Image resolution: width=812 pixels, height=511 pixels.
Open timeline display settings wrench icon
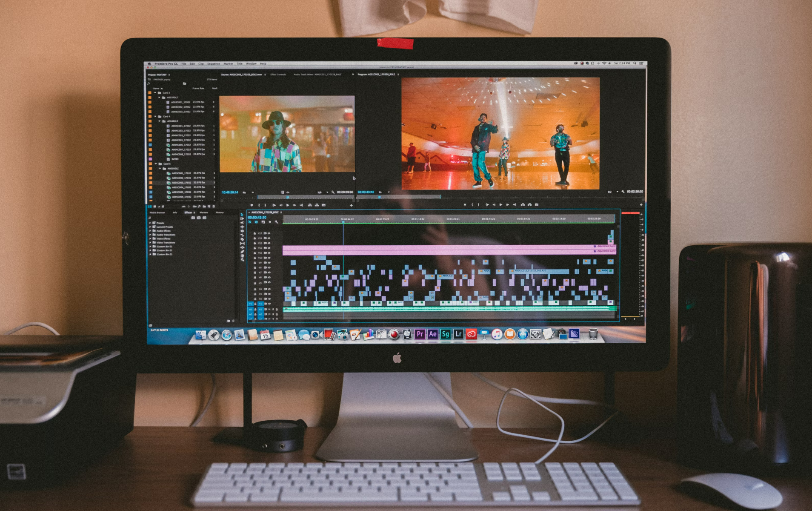click(276, 222)
